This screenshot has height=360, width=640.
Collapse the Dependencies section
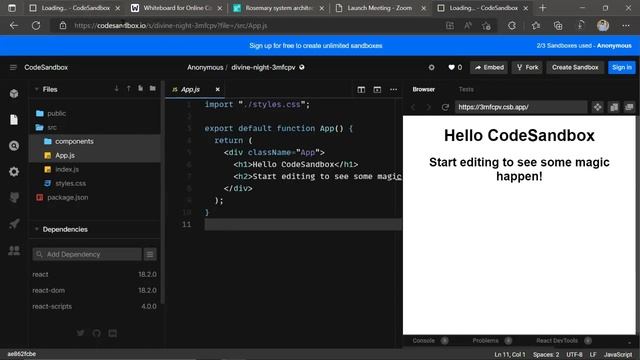(x=37, y=229)
